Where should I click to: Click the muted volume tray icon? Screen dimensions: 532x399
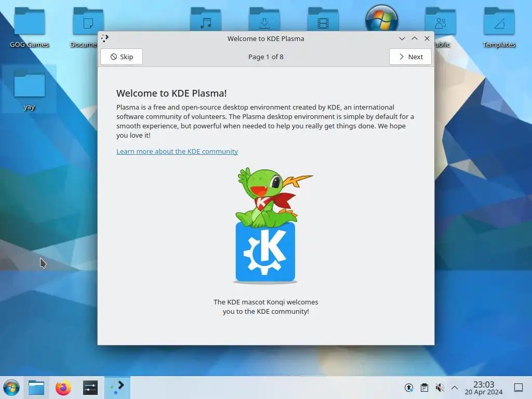(440, 388)
